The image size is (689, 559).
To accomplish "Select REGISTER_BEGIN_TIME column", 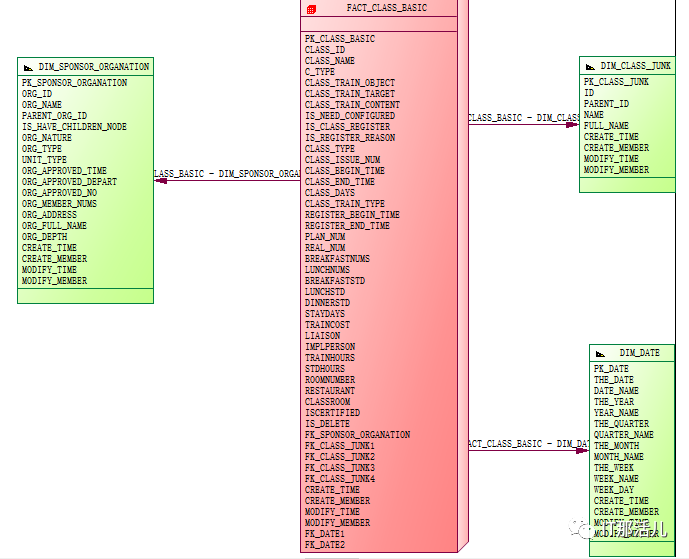I will 352,214.
